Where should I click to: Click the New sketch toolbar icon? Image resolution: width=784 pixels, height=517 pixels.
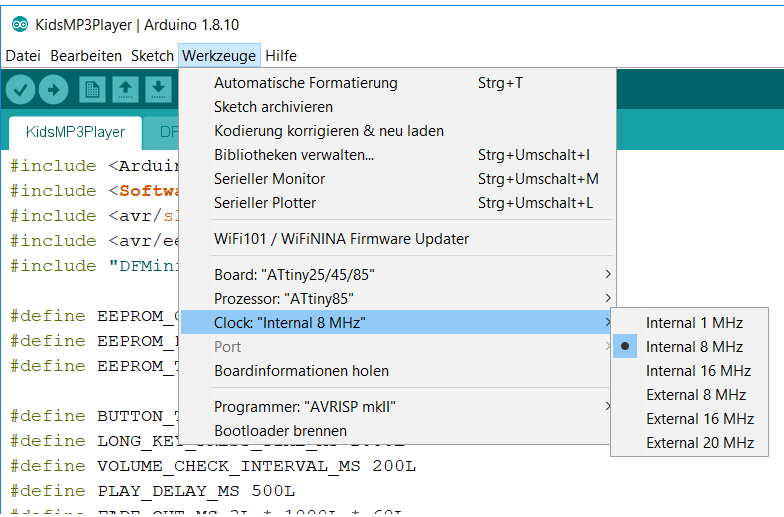[x=92, y=89]
